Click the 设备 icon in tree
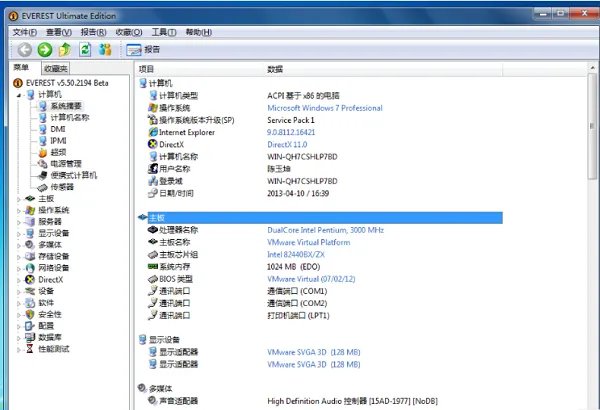 pyautogui.click(x=30, y=291)
